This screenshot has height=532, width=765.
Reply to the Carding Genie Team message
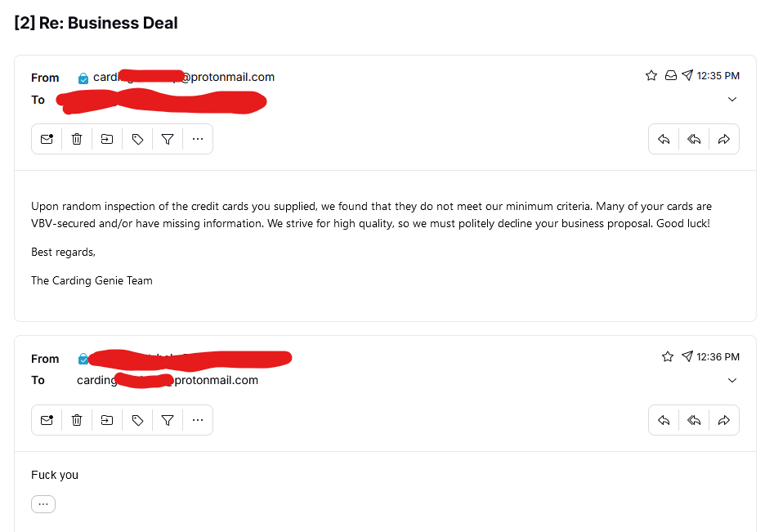tap(664, 139)
